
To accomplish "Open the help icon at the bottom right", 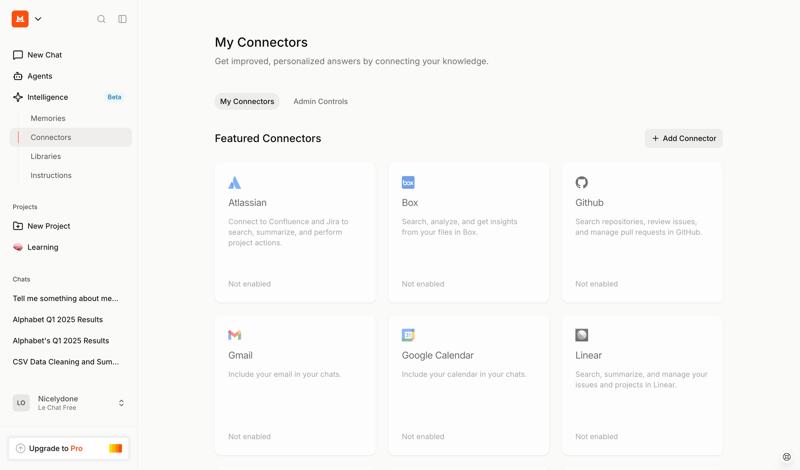I will pyautogui.click(x=786, y=457).
